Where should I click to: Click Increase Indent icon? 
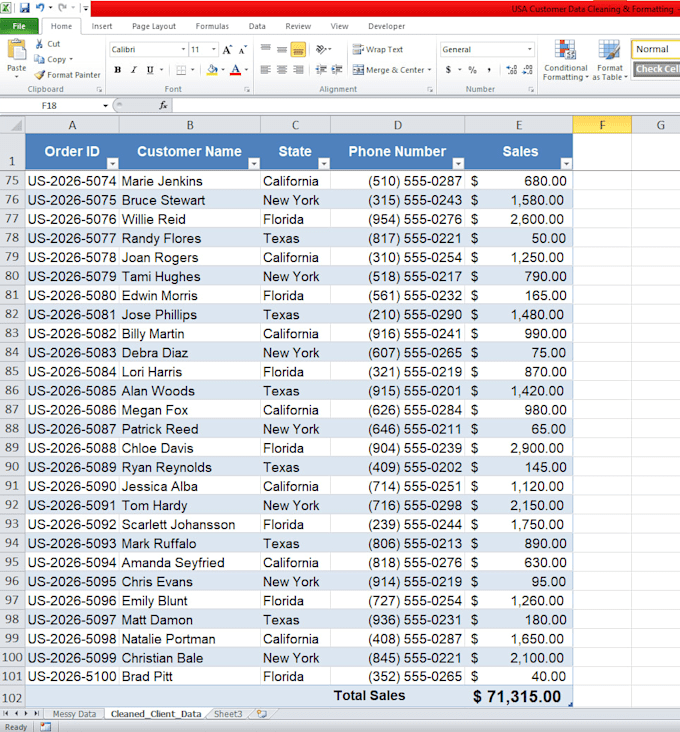pos(337,70)
